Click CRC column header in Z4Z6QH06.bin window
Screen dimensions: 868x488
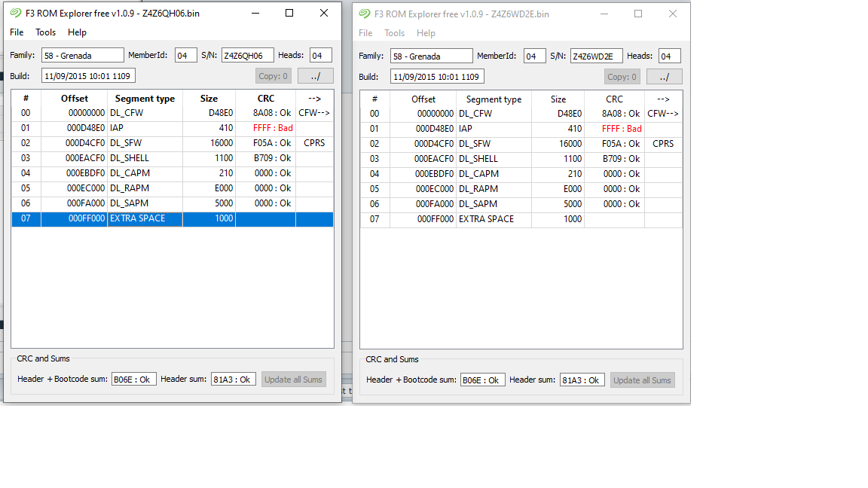266,99
